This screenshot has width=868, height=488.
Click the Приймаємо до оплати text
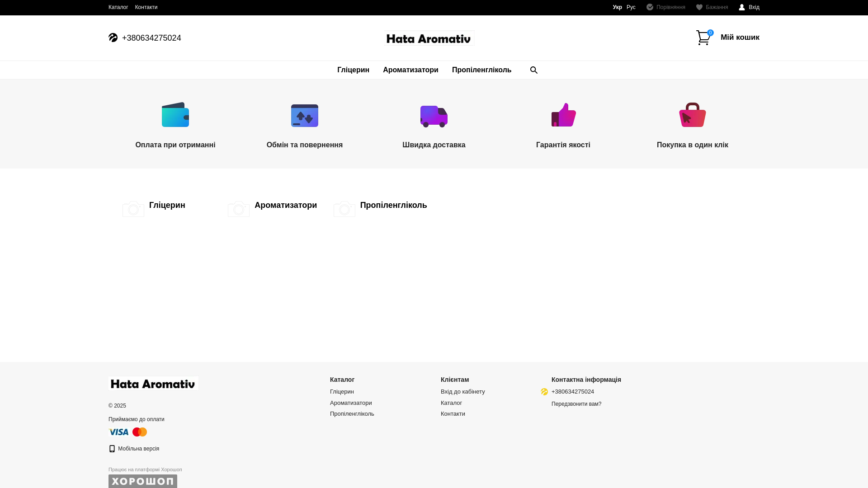(137, 419)
